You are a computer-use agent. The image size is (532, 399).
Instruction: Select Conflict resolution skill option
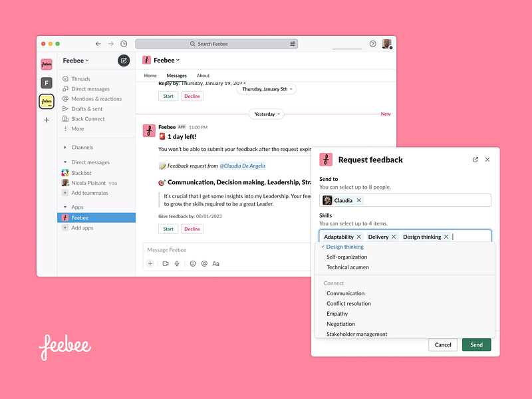click(348, 303)
